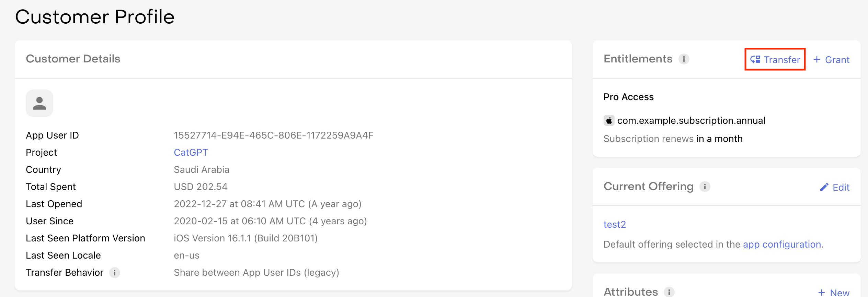This screenshot has height=297, width=868.
Task: Click the plus icon beside Grant
Action: 817,59
